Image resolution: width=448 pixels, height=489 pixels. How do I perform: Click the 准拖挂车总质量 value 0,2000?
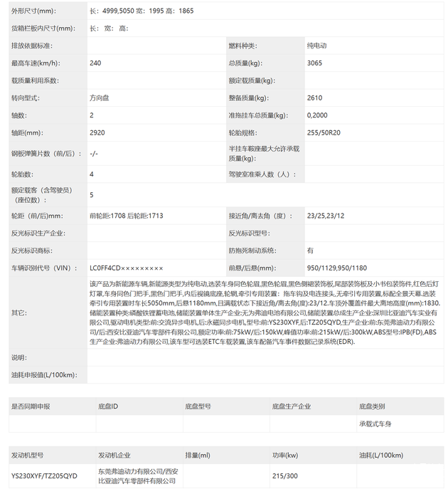[x=317, y=115]
